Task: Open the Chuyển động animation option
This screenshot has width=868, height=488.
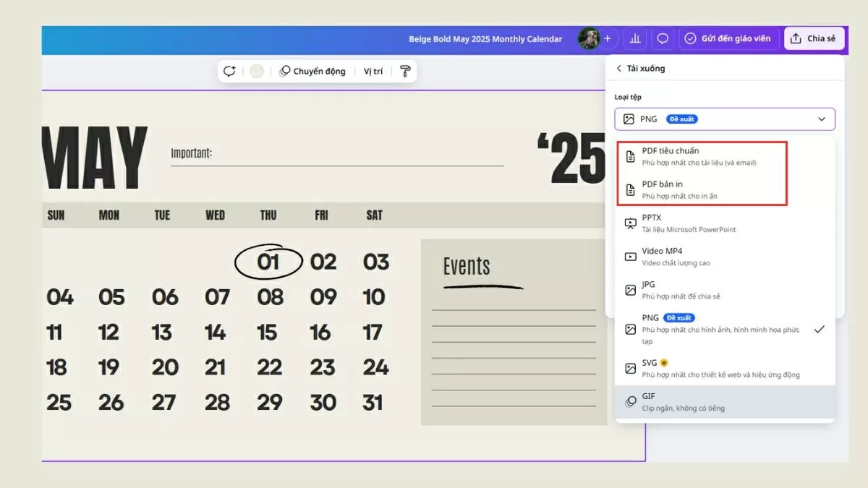Action: pyautogui.click(x=312, y=71)
